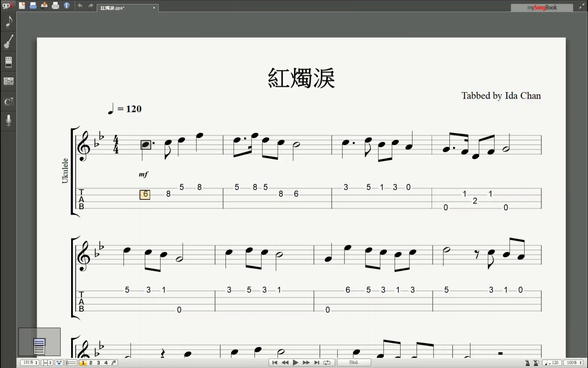Redo the last undone action
This screenshot has height=368, width=588.
91,5
